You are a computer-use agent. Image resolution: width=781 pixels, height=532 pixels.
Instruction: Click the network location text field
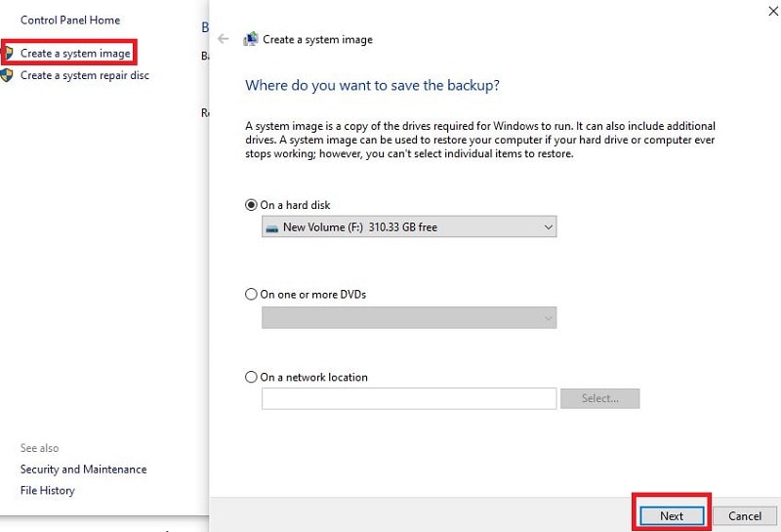click(409, 398)
